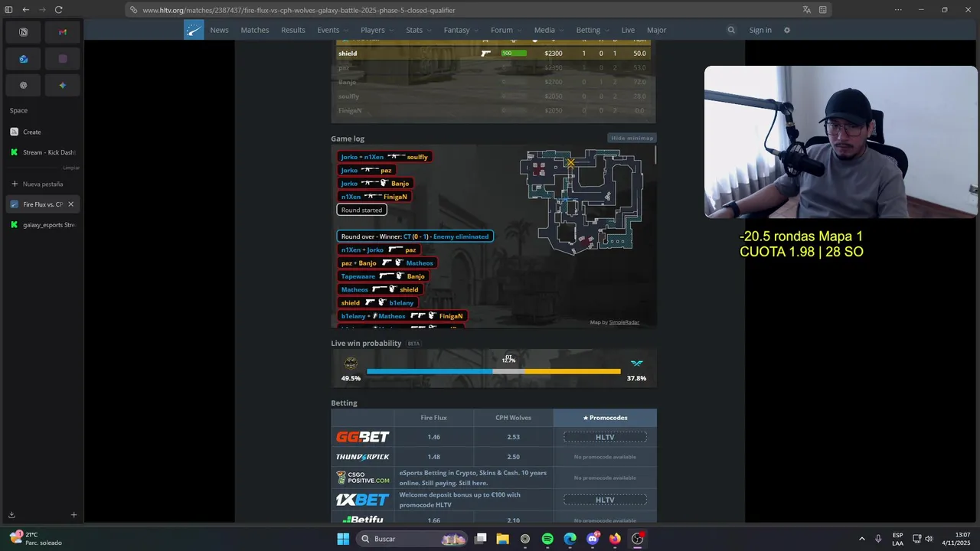
Task: Expand the Forum dropdown menu
Action: point(507,30)
